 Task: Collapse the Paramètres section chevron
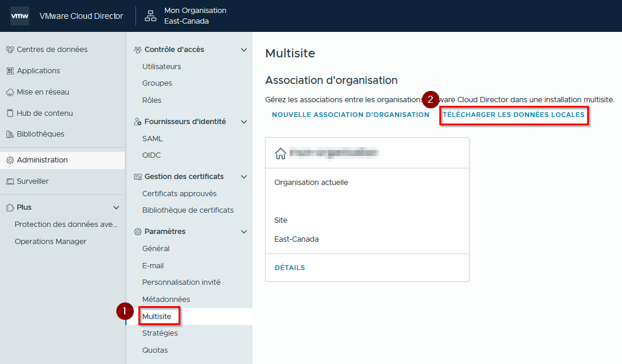(x=244, y=232)
